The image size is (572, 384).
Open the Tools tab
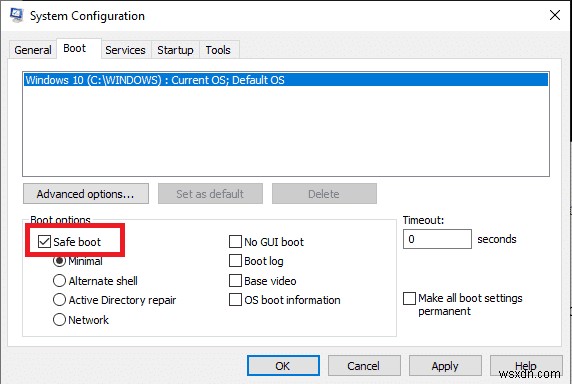218,50
